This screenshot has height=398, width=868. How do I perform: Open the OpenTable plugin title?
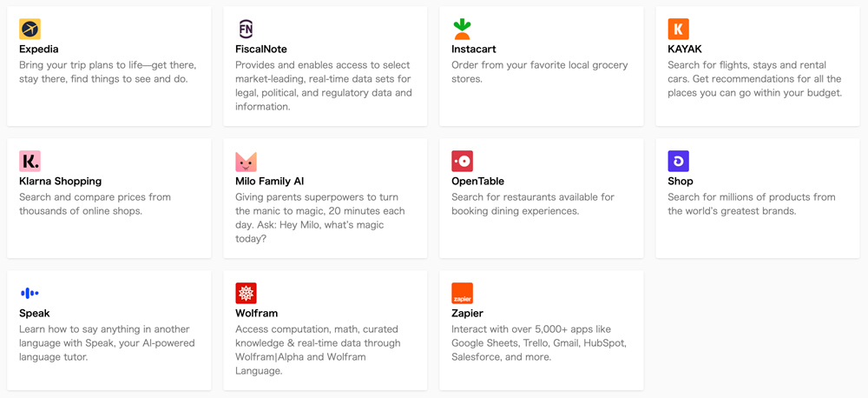(477, 182)
